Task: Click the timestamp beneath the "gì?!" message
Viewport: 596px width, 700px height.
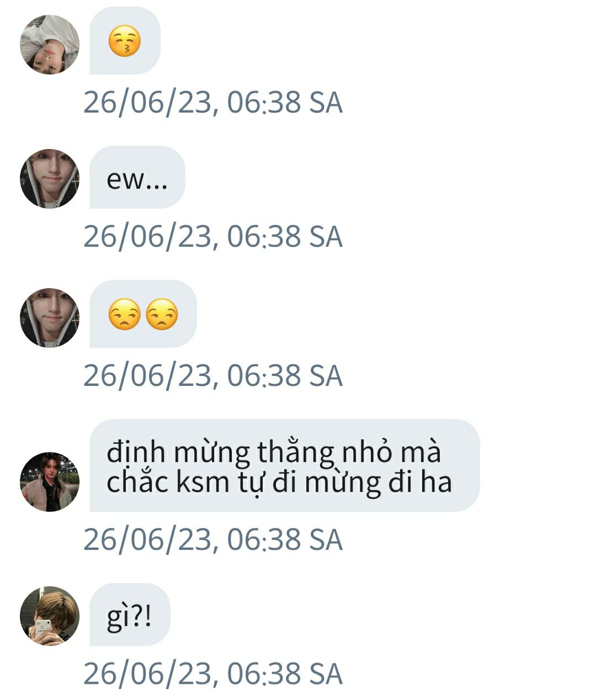Action: tap(213, 674)
